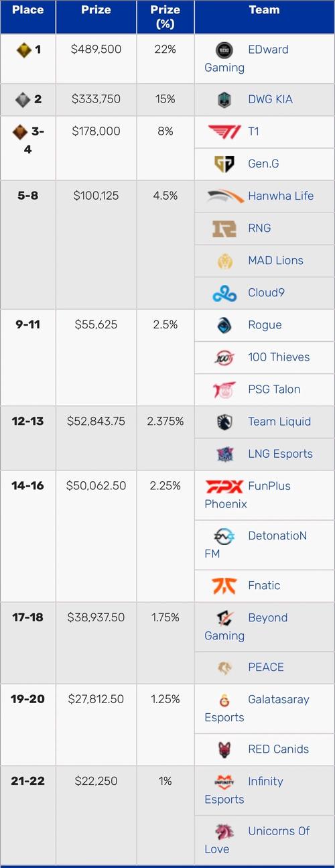The height and width of the screenshot is (868, 335).
Task: Open the Team Liquid link
Action: (x=279, y=421)
